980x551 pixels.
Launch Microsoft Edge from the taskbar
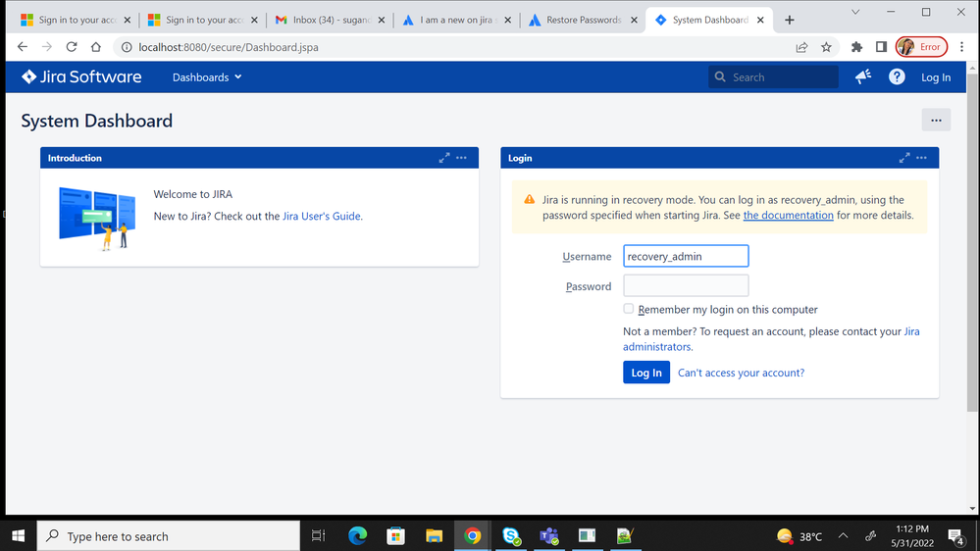point(357,535)
